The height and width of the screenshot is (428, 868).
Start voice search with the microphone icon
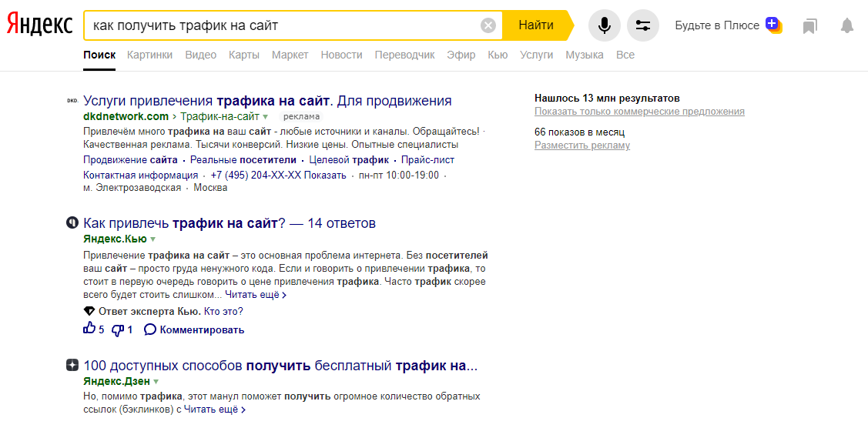(605, 25)
